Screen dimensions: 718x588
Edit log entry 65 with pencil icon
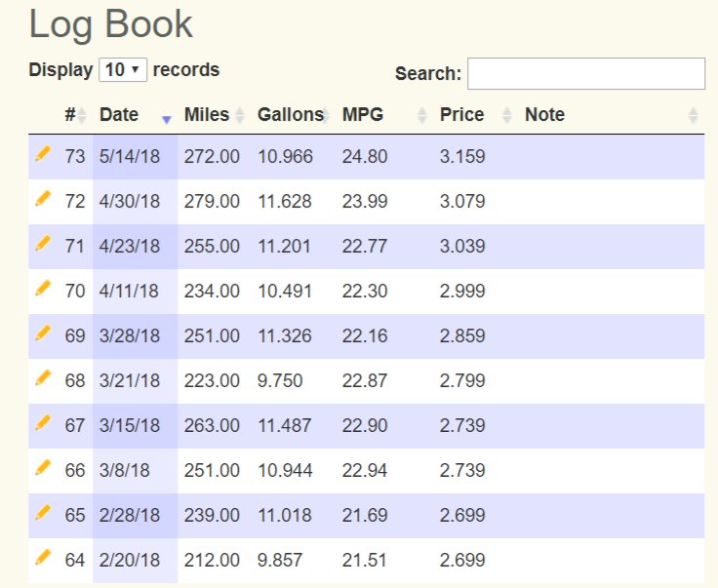(x=43, y=513)
